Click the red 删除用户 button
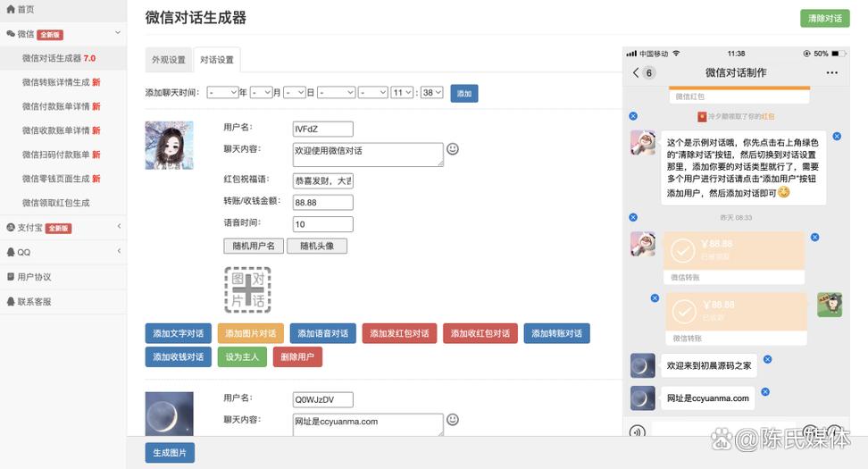The height and width of the screenshot is (469, 868). point(297,356)
